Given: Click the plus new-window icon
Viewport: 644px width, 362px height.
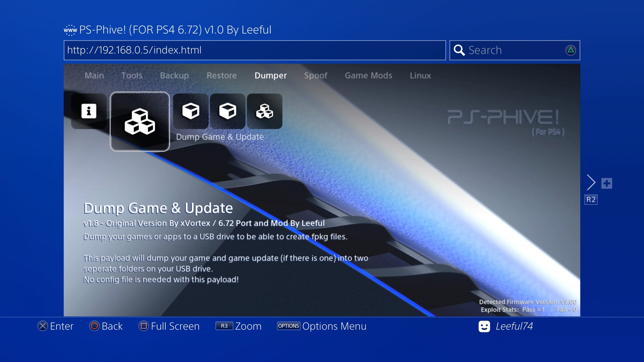Looking at the screenshot, I should [606, 183].
